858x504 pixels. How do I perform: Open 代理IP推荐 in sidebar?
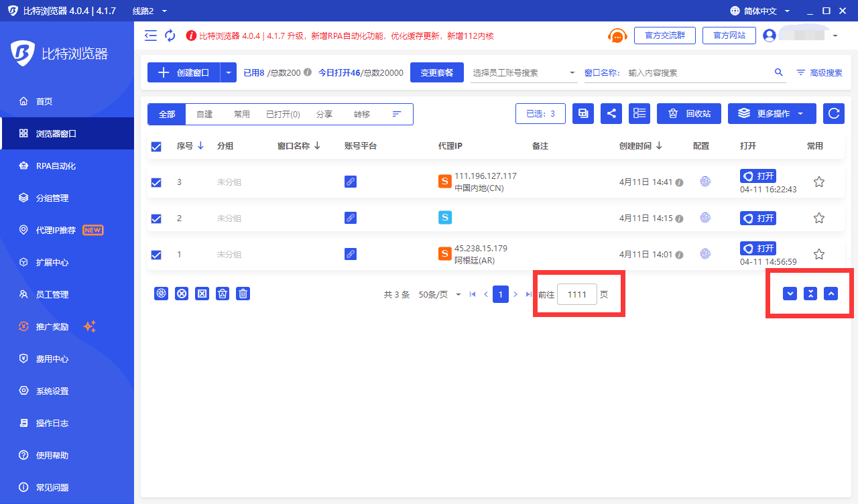click(x=67, y=230)
